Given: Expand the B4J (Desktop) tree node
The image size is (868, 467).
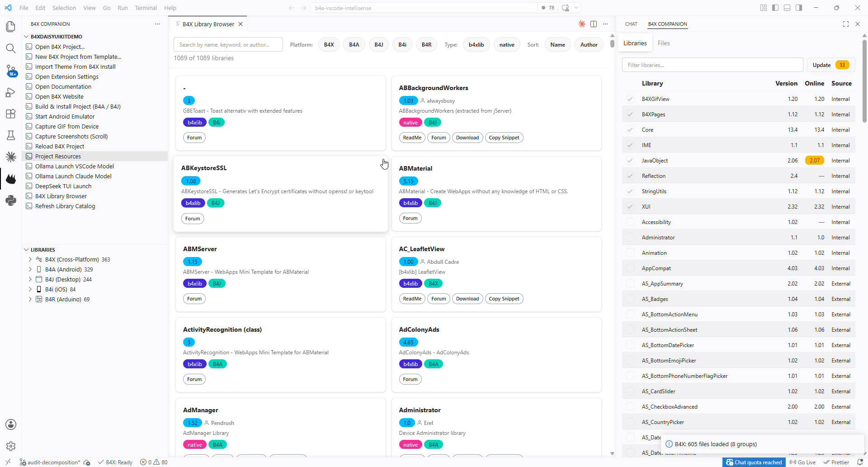Looking at the screenshot, I should 30,280.
